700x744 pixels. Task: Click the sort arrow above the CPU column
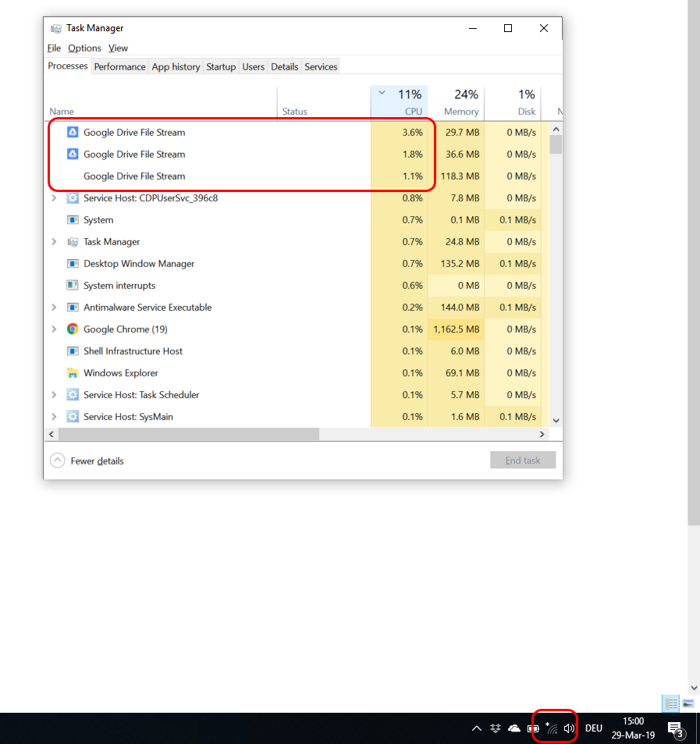click(382, 93)
